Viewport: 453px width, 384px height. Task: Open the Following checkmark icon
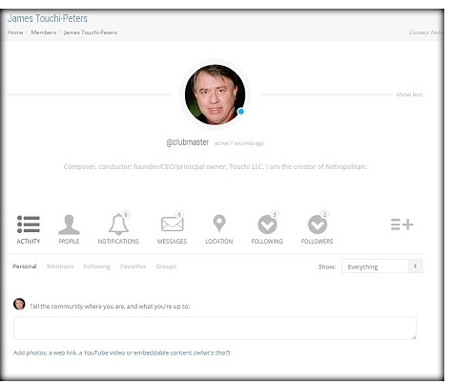(267, 224)
